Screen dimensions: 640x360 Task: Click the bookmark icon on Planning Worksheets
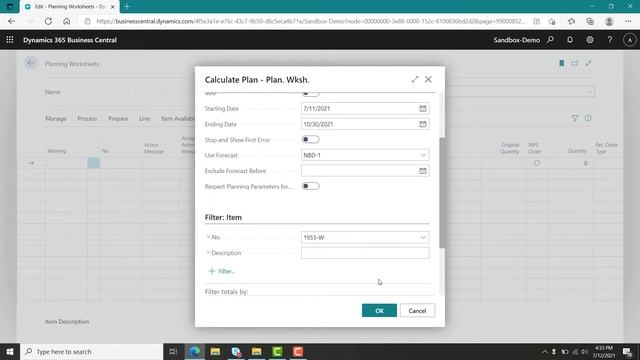tap(562, 63)
